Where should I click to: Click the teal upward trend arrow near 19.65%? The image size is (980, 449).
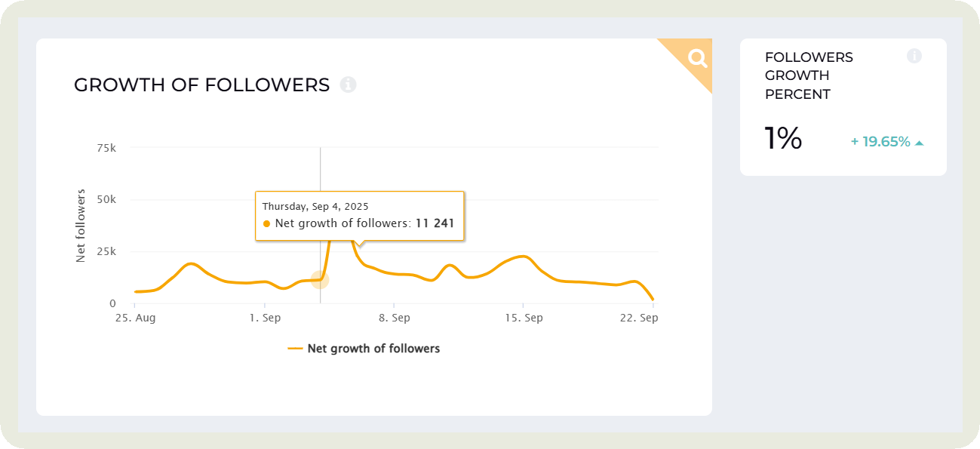point(921,141)
